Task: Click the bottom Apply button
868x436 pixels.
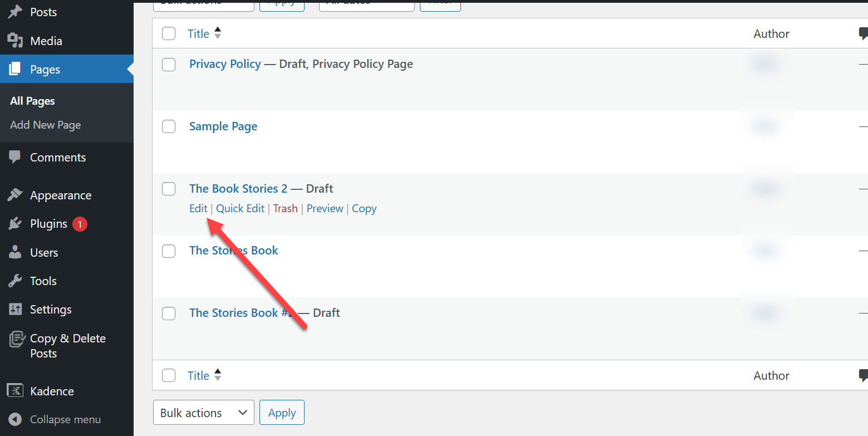Action: point(282,413)
